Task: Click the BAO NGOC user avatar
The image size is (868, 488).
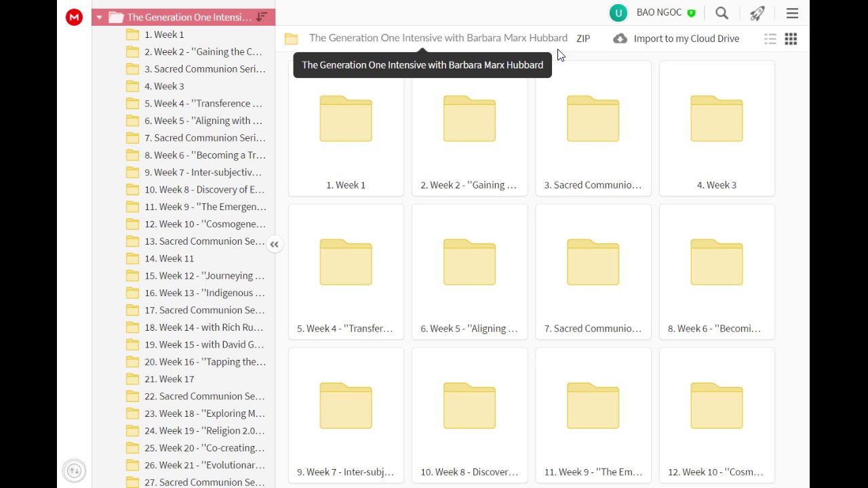Action: (x=618, y=13)
